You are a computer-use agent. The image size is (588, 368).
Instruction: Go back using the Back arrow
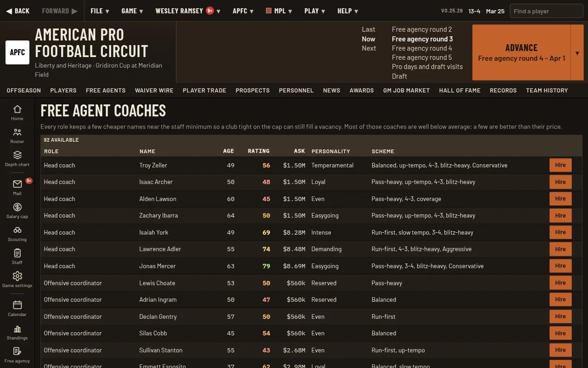17,11
